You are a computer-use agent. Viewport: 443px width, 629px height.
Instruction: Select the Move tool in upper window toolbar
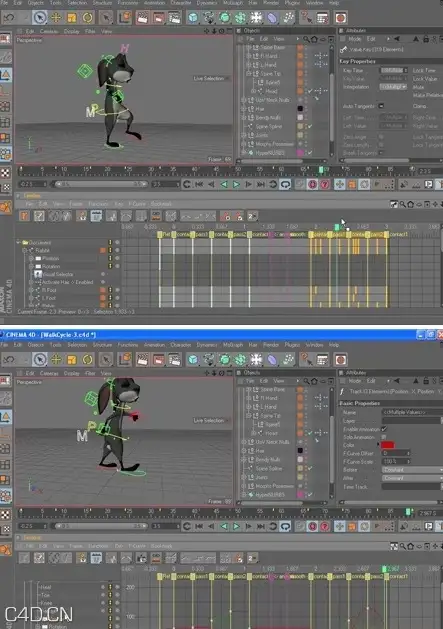pos(55,17)
